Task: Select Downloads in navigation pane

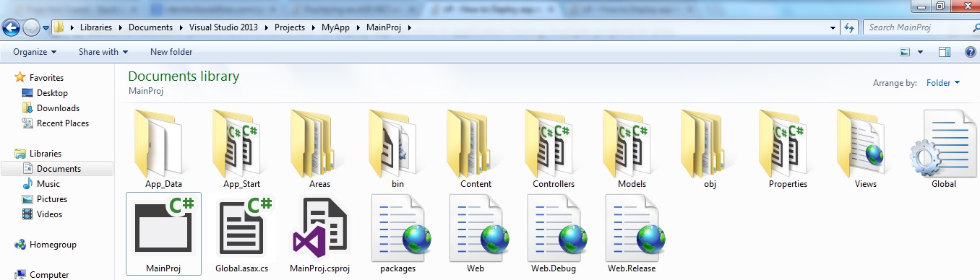Action: coord(58,108)
